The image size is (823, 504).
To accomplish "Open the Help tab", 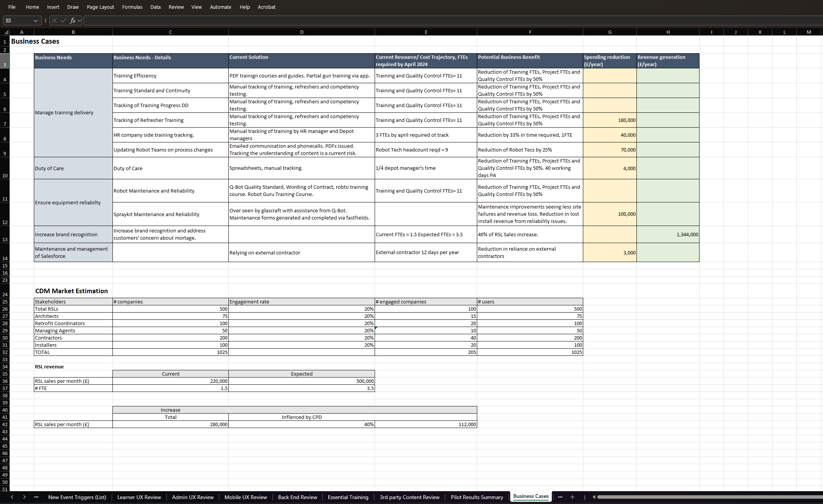I will [245, 7].
